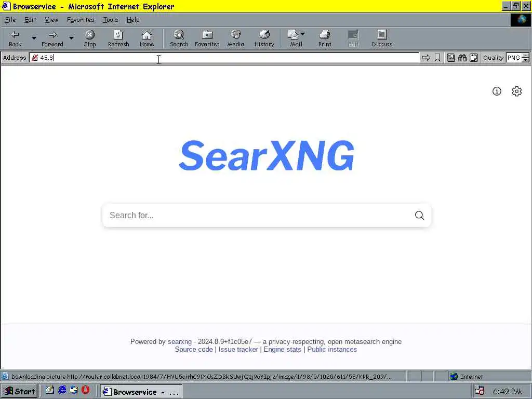Open the Tools menu

click(x=111, y=20)
